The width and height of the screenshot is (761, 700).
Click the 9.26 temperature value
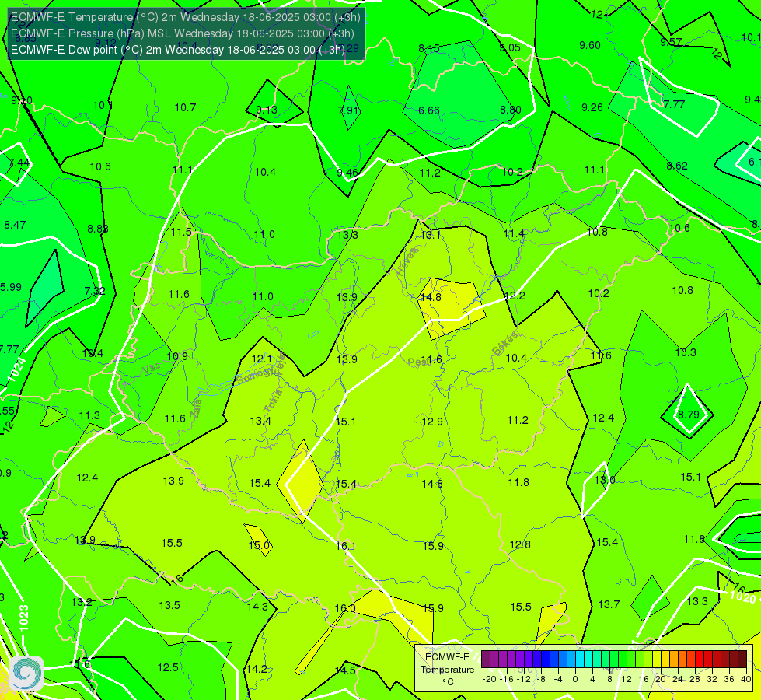592,107
